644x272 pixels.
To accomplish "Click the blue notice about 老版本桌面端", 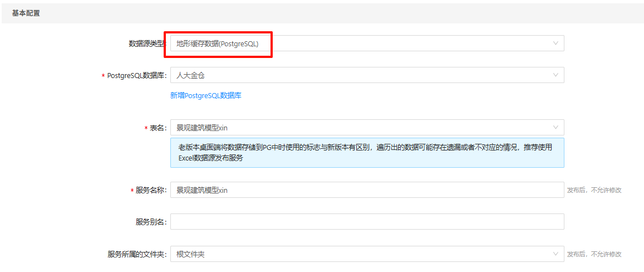I will point(367,153).
